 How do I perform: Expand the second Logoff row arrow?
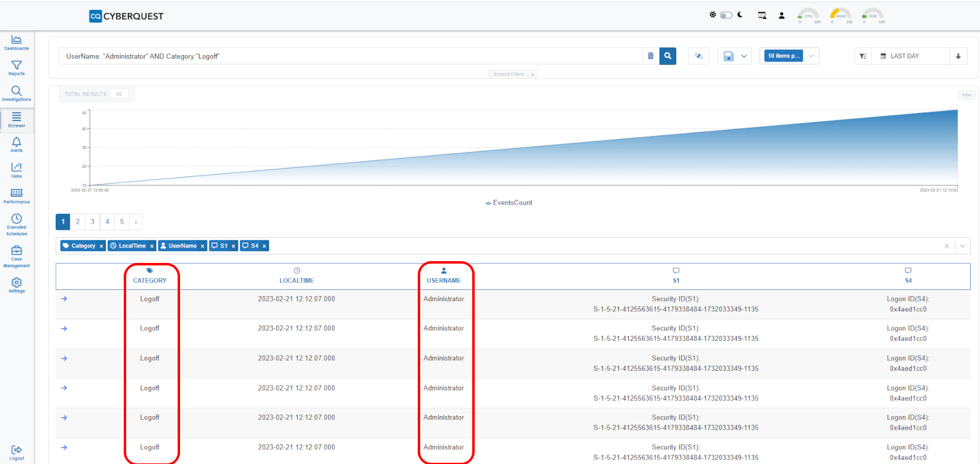[x=64, y=329]
